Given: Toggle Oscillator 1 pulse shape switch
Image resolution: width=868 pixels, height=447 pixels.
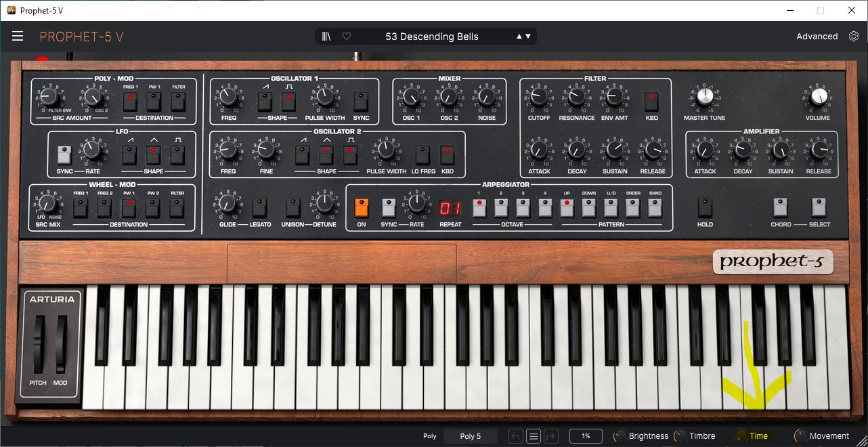Looking at the screenshot, I should (x=288, y=102).
